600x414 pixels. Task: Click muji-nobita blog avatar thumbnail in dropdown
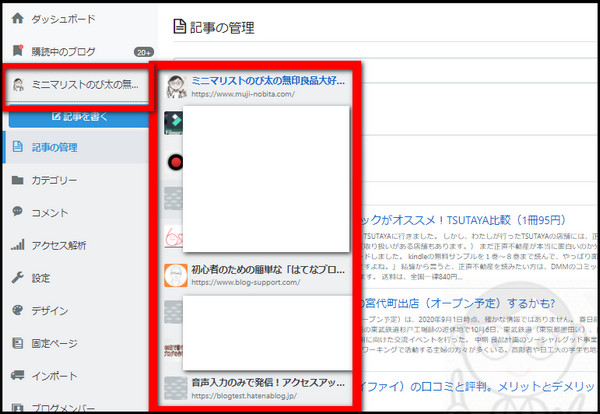pyautogui.click(x=176, y=86)
